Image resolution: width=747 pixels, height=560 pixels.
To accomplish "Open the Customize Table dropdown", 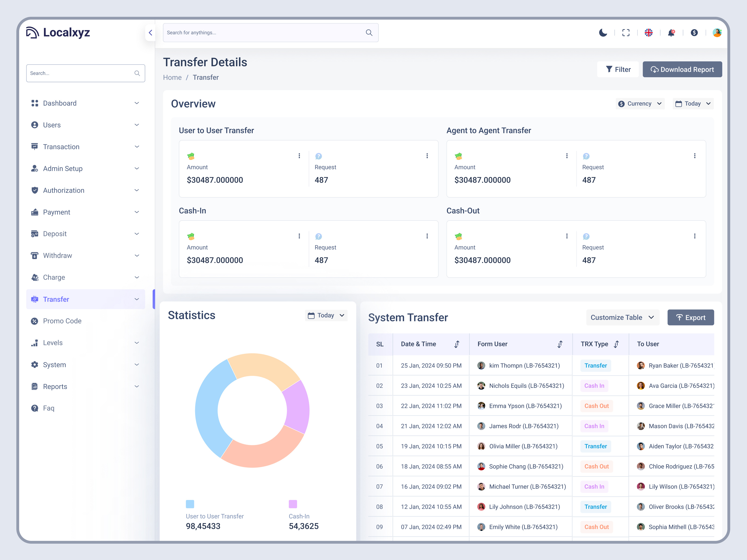I will point(622,317).
